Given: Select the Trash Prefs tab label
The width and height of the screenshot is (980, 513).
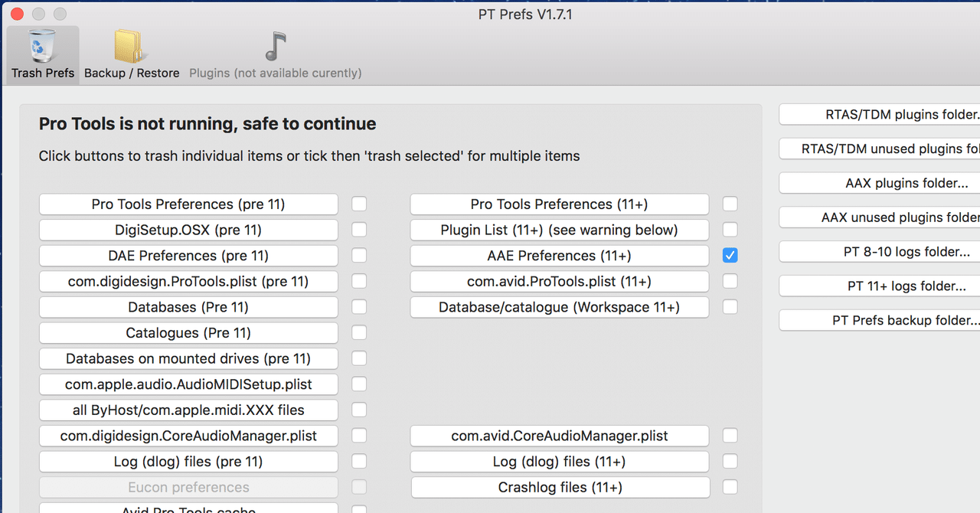Looking at the screenshot, I should (43, 74).
